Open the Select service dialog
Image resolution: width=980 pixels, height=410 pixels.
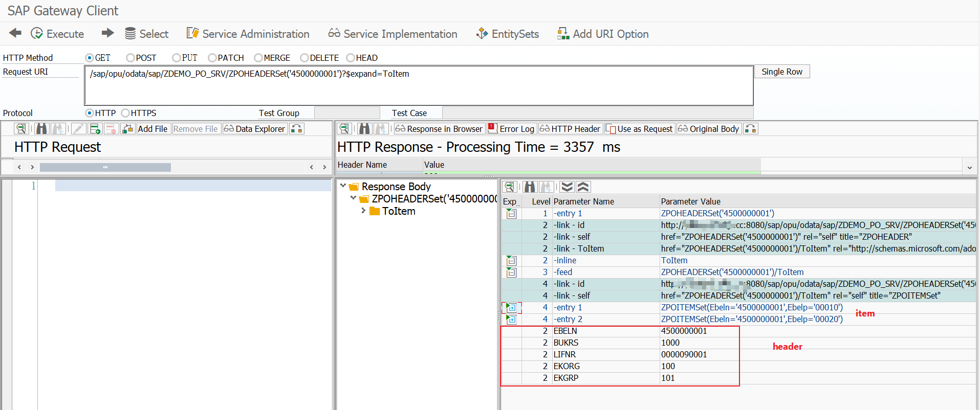(146, 34)
